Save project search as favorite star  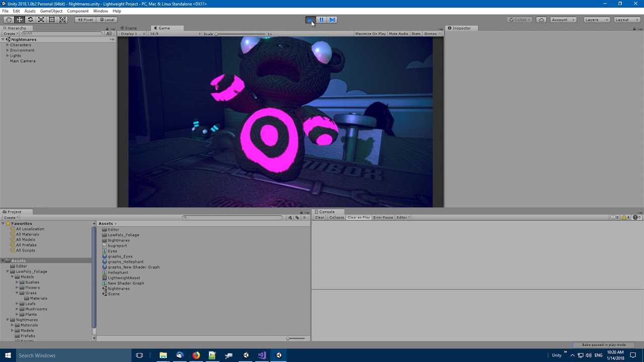coord(304,218)
